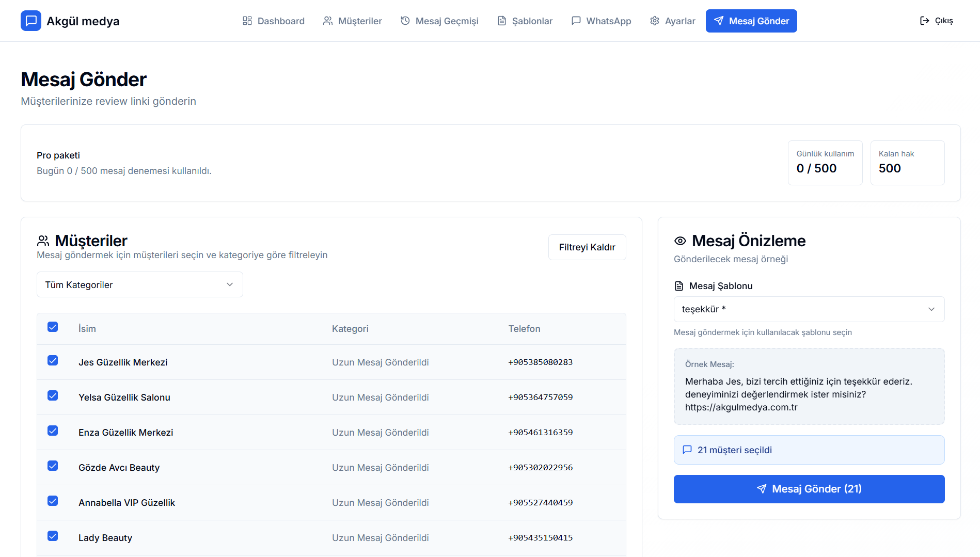
Task: Click paper plane icon in Mesaj Gönder (21) button
Action: [762, 489]
